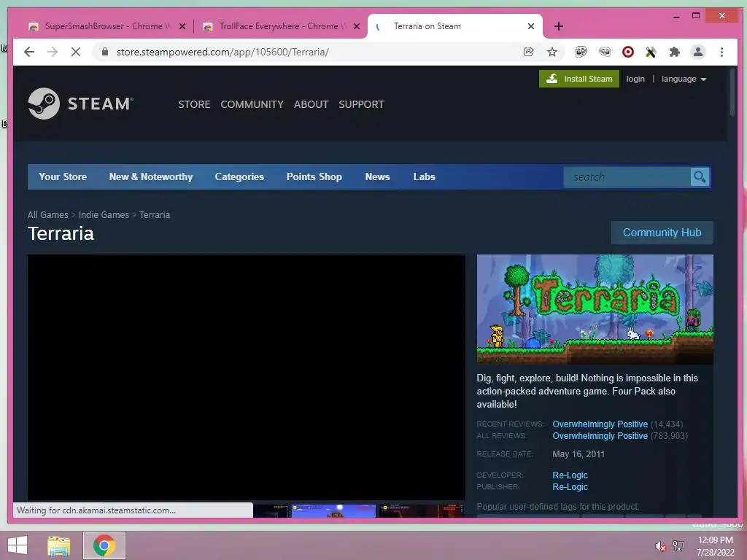Stop loading the page with the X
747x560 pixels.
point(76,52)
